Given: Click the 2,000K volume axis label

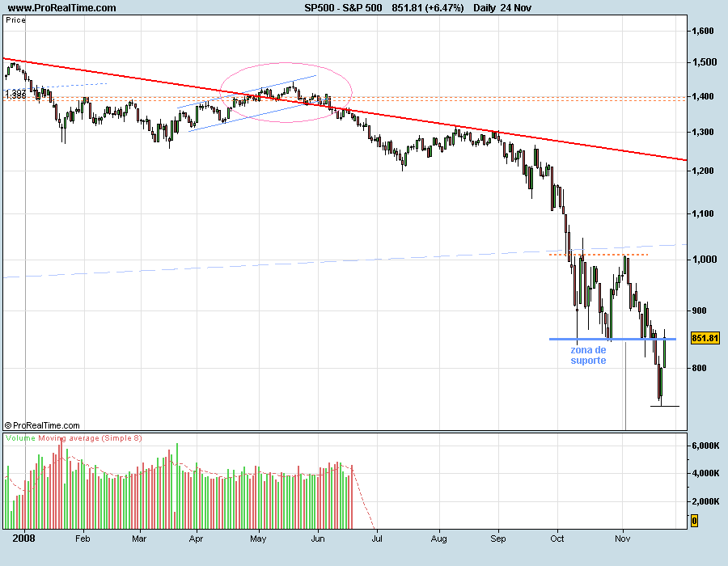Looking at the screenshot, I should 705,501.
